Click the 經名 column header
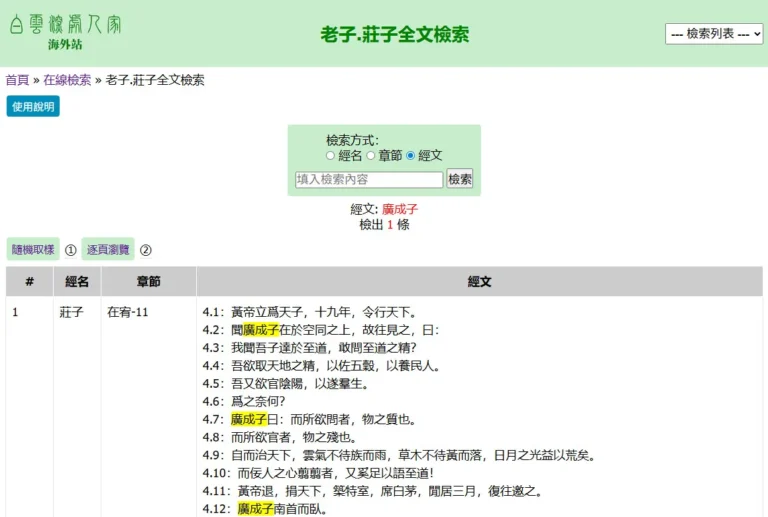The height and width of the screenshot is (517, 768). (x=77, y=282)
